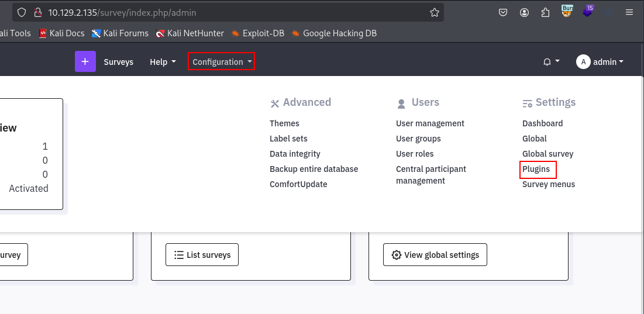644x314 pixels.
Task: Click the Settings sliders heading icon
Action: tap(528, 103)
